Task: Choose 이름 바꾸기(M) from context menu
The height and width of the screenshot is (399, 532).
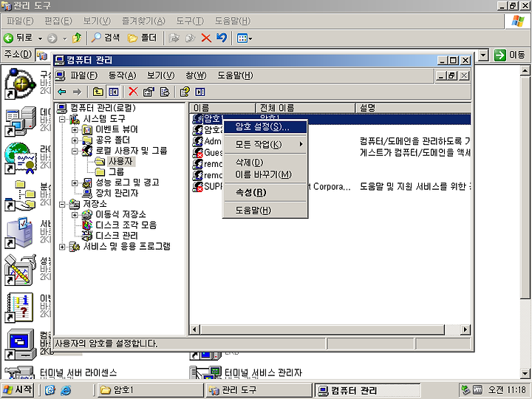Action: [x=265, y=174]
